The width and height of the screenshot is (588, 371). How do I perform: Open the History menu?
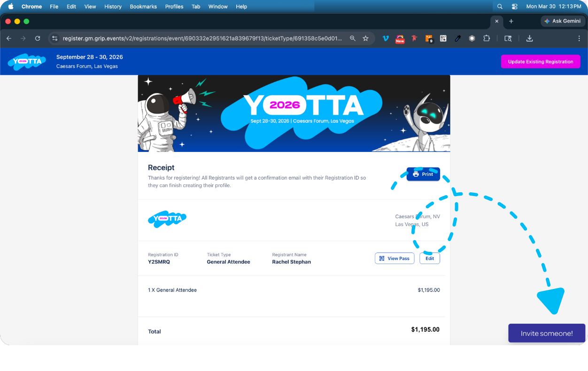(x=113, y=7)
